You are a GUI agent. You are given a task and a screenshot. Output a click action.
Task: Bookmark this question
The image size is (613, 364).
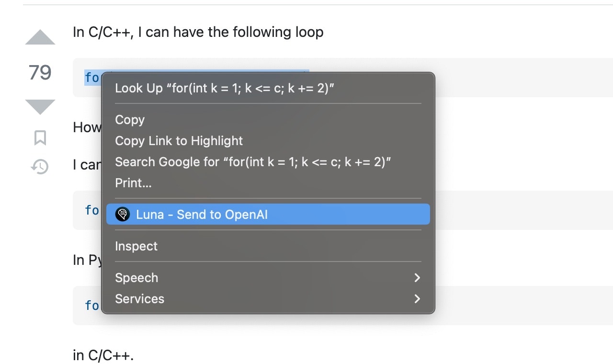click(40, 138)
